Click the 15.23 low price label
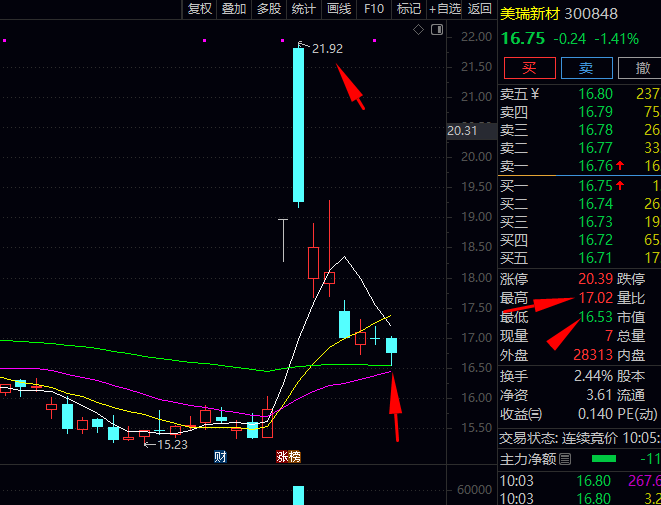This screenshot has height=505, width=661. (x=172, y=444)
